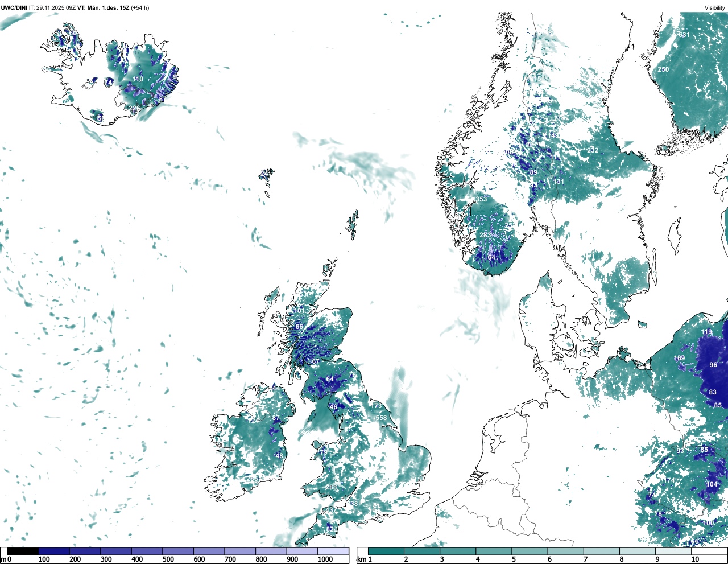
Task: Click the initial time '29.11.2025 09Z' text
Action: 56,7
